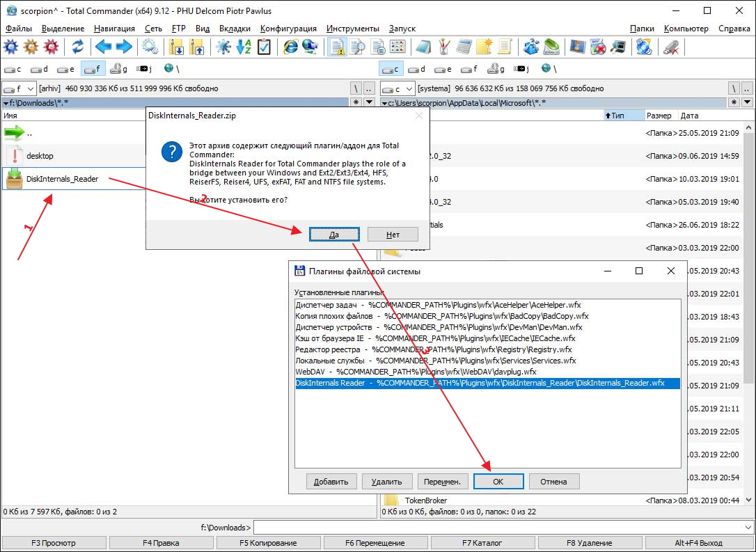Open the right panel drive dropdown
The height and width of the screenshot is (552, 756).
(x=397, y=88)
